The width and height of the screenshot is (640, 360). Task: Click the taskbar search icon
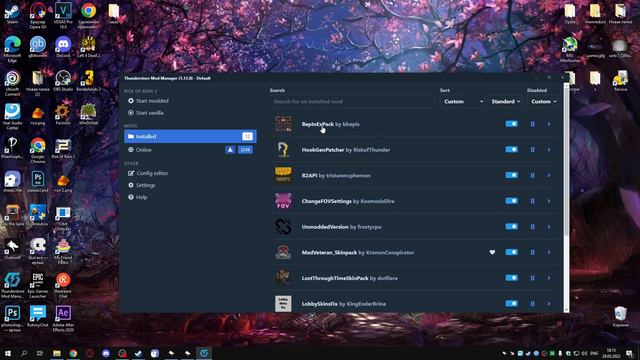tap(24, 353)
